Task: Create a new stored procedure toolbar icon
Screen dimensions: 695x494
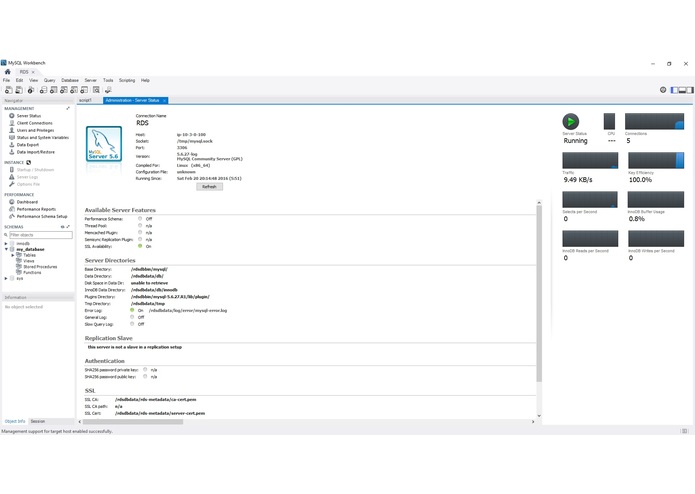Action: point(74,90)
